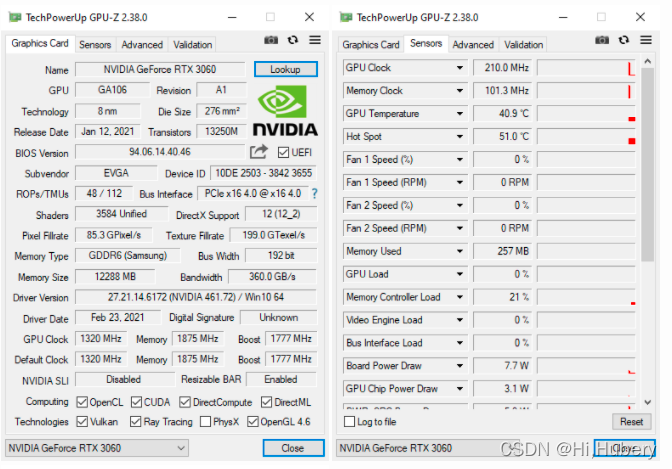Click Reset button in Sensors window
Screen dimensions: 672x469
point(631,422)
